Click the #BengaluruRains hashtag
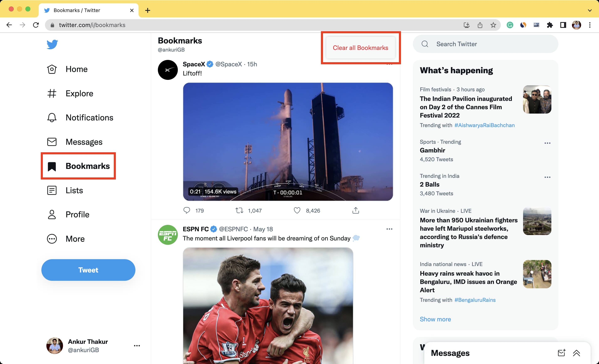This screenshot has height=364, width=599. click(x=475, y=300)
